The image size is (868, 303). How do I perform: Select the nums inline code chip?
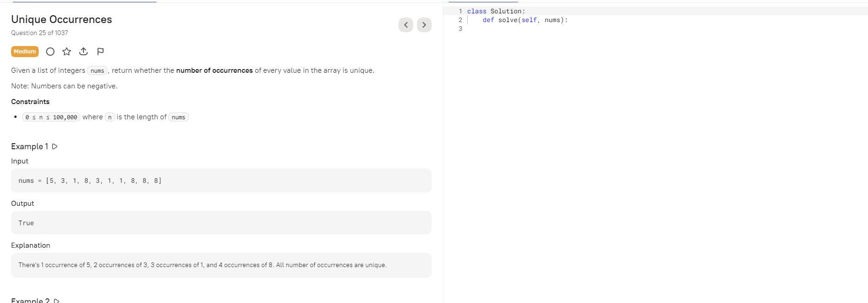point(97,70)
